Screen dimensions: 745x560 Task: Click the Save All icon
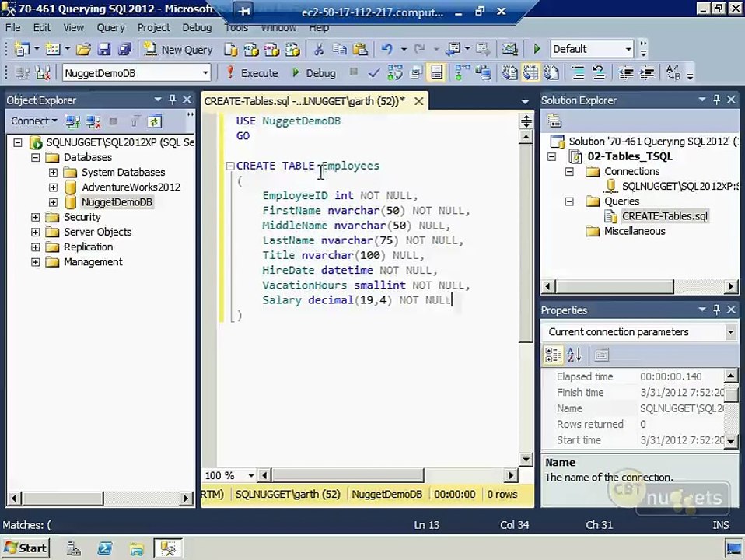[124, 49]
